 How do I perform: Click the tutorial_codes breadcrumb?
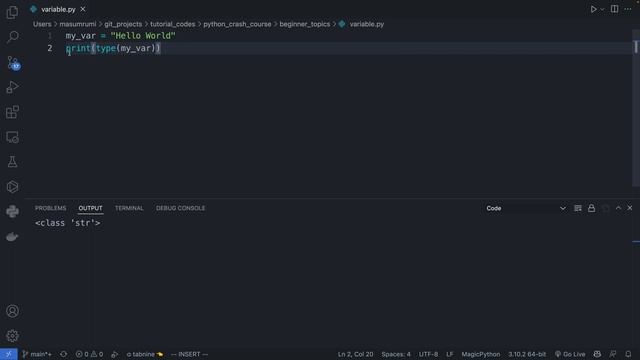[x=173, y=24]
